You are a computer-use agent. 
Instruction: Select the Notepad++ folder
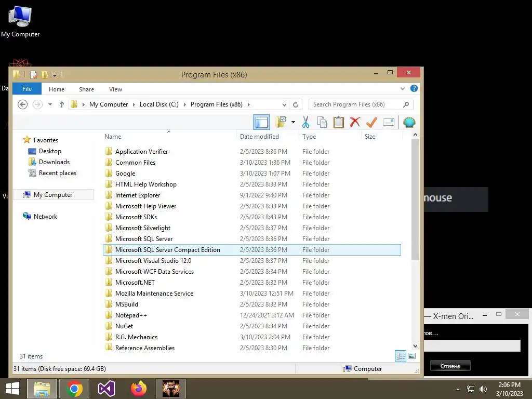tap(251, 315)
